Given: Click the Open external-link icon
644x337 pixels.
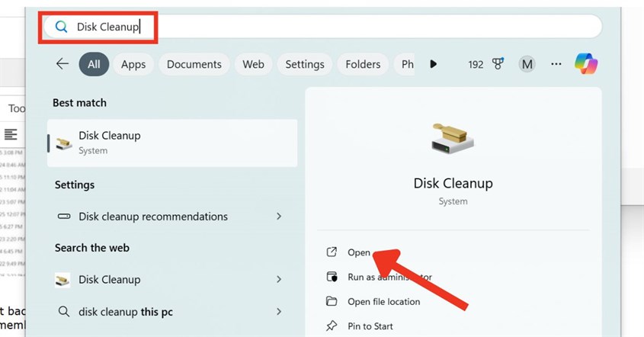Looking at the screenshot, I should click(x=332, y=252).
